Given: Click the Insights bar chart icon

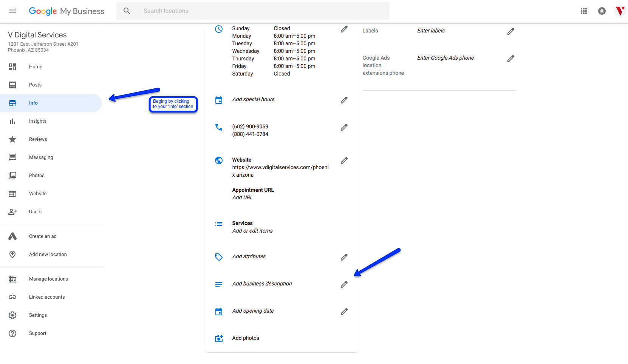Looking at the screenshot, I should tap(12, 121).
